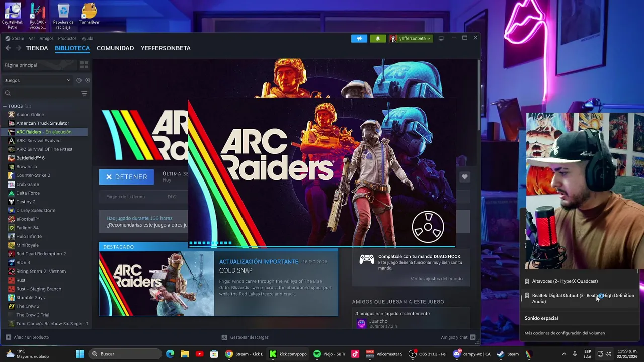The width and height of the screenshot is (644, 362).
Task: Go back with Steam navigation arrow
Action: click(x=8, y=48)
